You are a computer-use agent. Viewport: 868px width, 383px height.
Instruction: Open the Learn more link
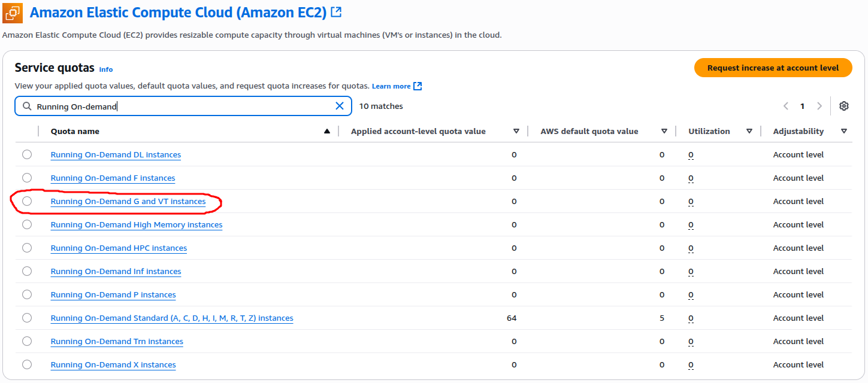391,86
